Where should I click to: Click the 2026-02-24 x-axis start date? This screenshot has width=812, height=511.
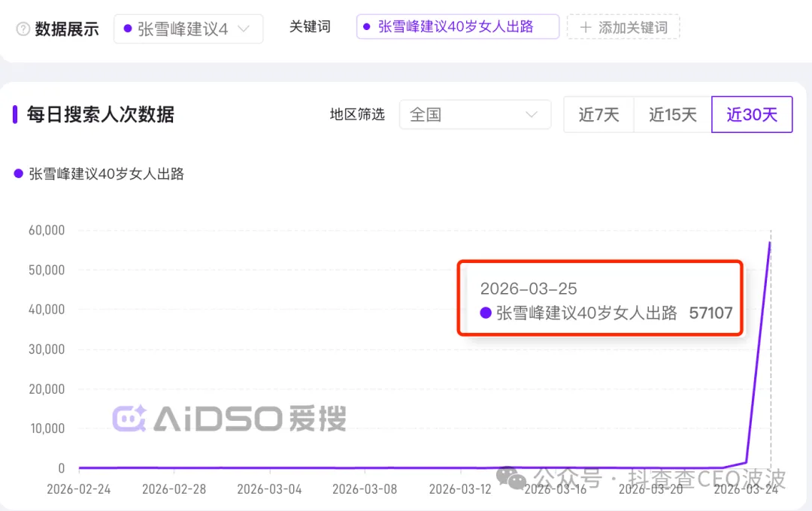pos(79,489)
